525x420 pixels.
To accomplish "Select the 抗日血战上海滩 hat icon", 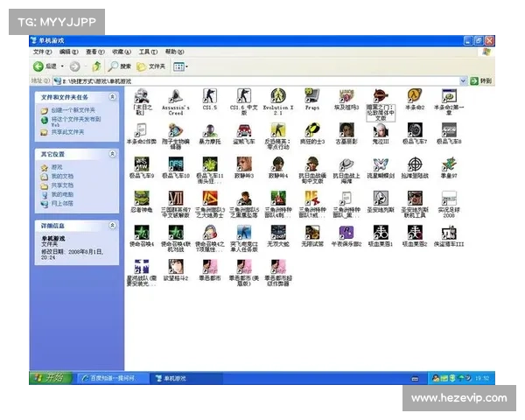I will (346, 164).
